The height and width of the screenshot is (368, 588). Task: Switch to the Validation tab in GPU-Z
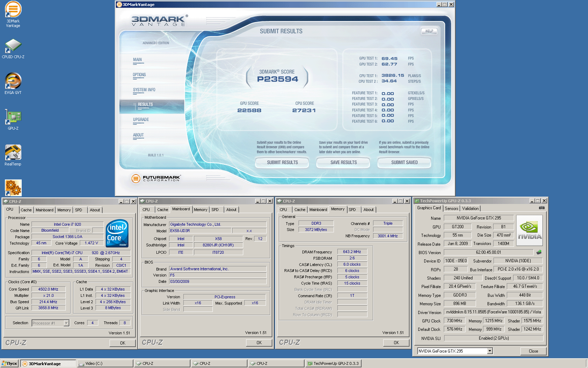click(470, 208)
